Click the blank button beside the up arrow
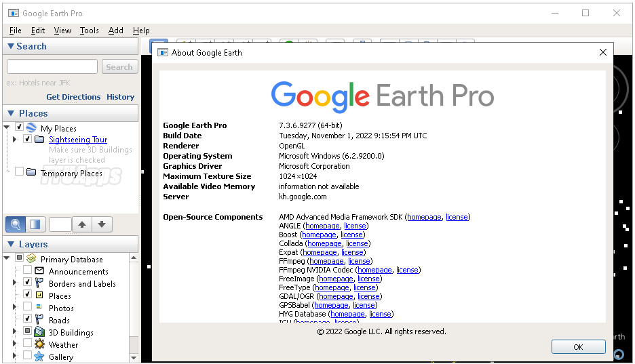This screenshot has width=635, height=364. (x=60, y=224)
